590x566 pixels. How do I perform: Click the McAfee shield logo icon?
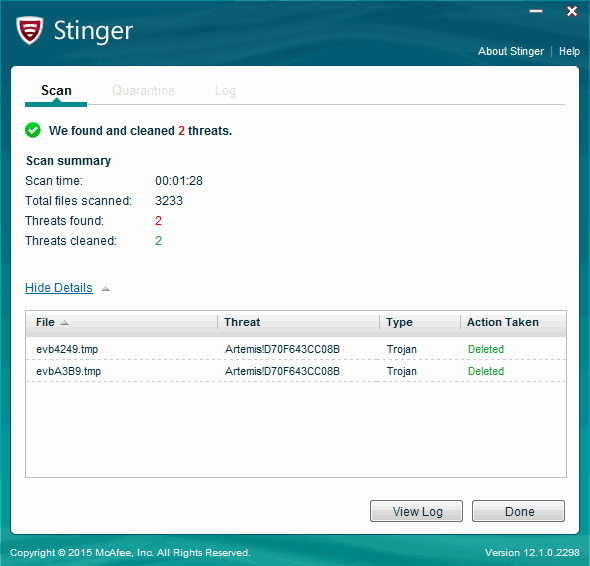point(29,30)
